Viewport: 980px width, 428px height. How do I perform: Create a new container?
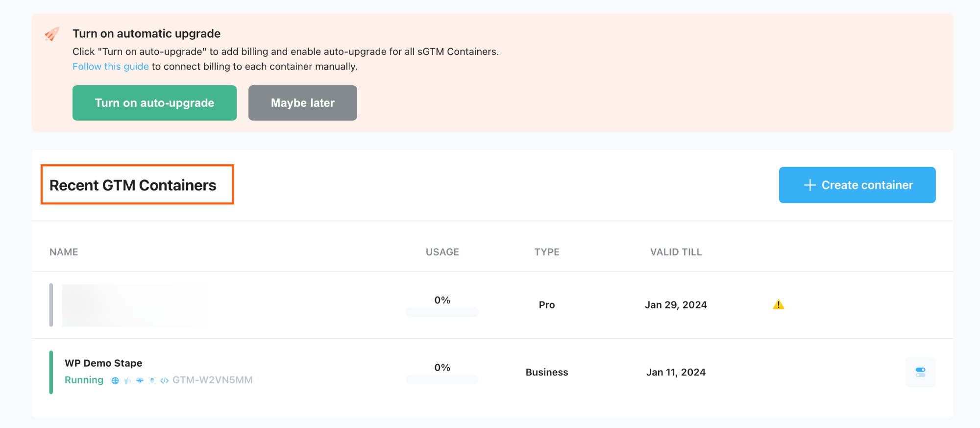tap(857, 185)
